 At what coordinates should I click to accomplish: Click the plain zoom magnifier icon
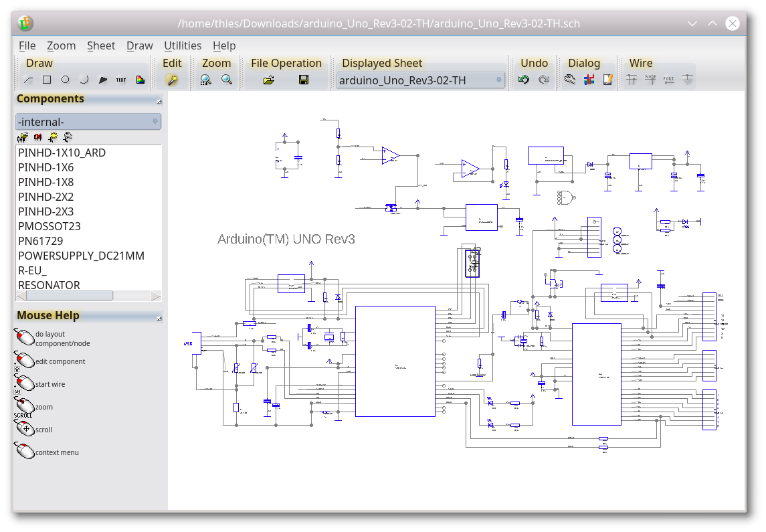(227, 80)
